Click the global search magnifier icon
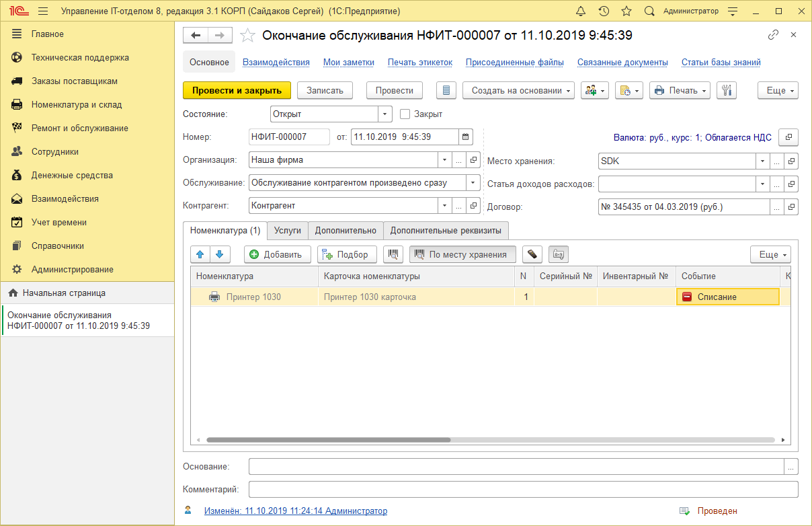This screenshot has height=526, width=812. (649, 11)
